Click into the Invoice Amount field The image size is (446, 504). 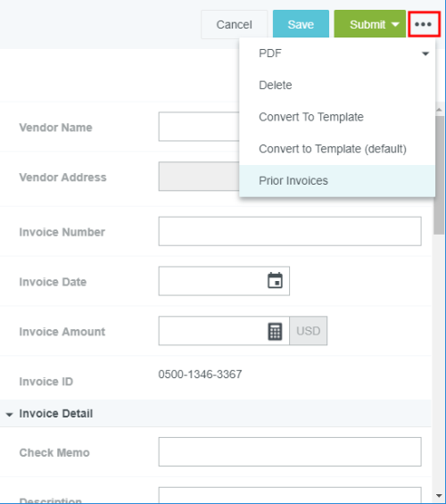pos(212,331)
